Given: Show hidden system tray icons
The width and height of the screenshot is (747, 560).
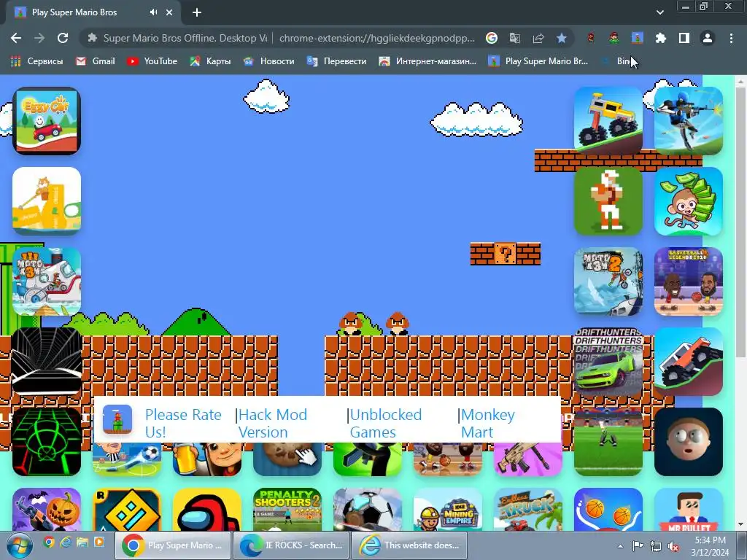Looking at the screenshot, I should click(x=620, y=546).
